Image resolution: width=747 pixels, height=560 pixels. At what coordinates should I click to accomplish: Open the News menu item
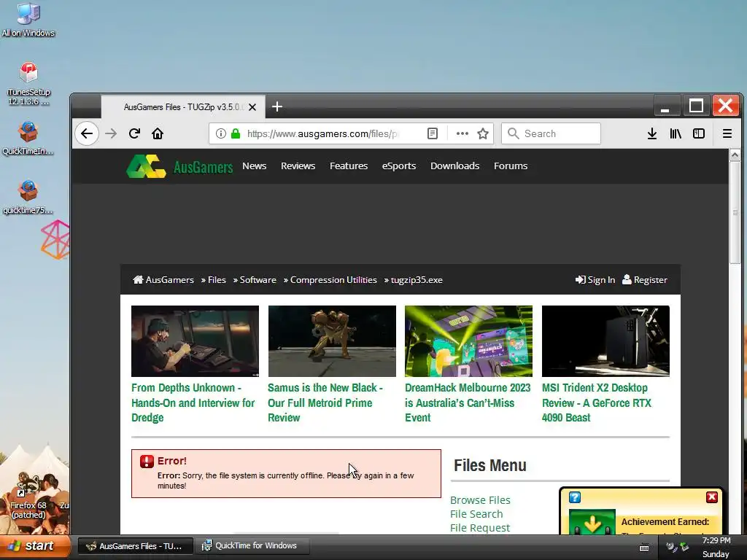point(255,166)
